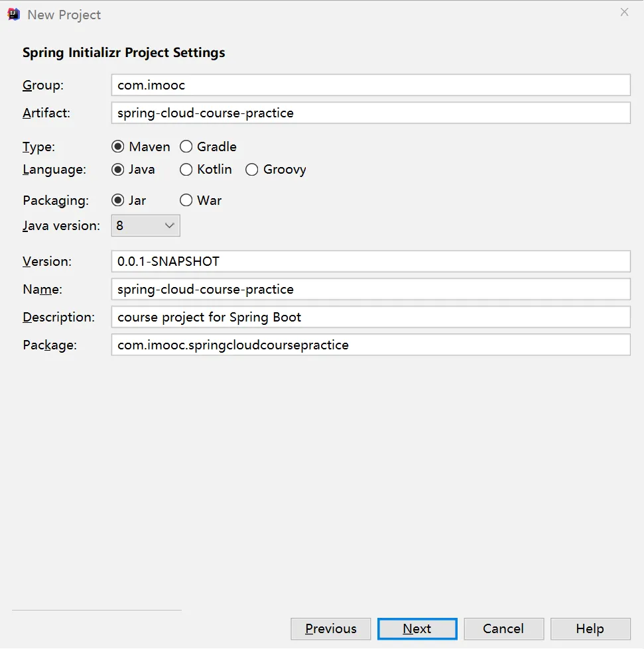This screenshot has width=644, height=649.
Task: Go back with the Previous button
Action: click(x=331, y=629)
